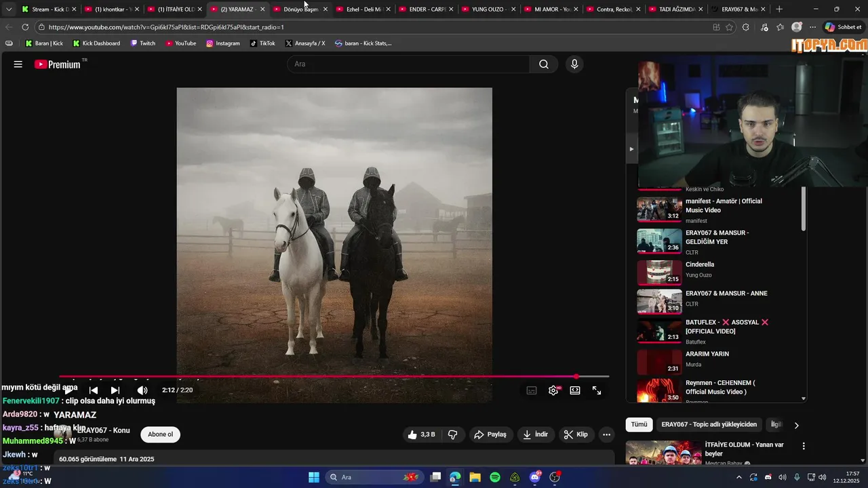Open ERAY067 & MANSUR - GELDİĞİM YER
Screen dimensions: 868x488
[x=719, y=242]
